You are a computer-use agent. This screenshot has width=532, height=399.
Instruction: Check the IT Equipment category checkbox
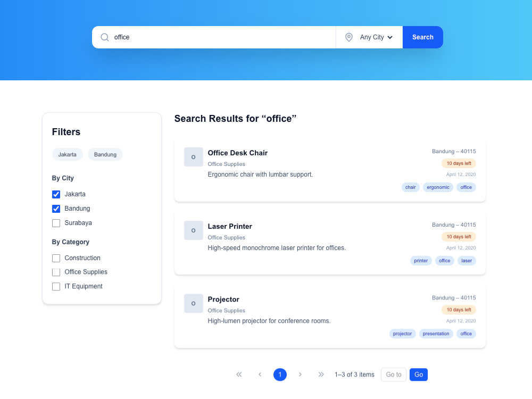click(x=56, y=286)
